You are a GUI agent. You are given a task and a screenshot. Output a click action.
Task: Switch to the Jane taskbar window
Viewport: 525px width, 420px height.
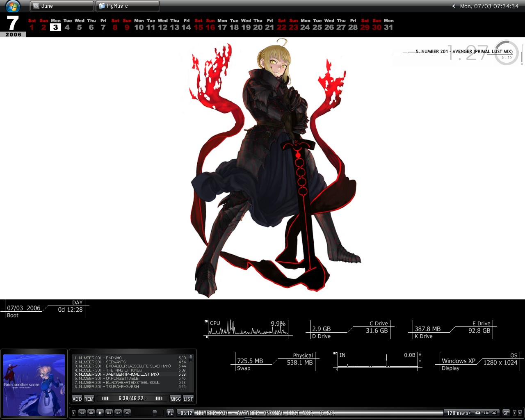pyautogui.click(x=62, y=6)
